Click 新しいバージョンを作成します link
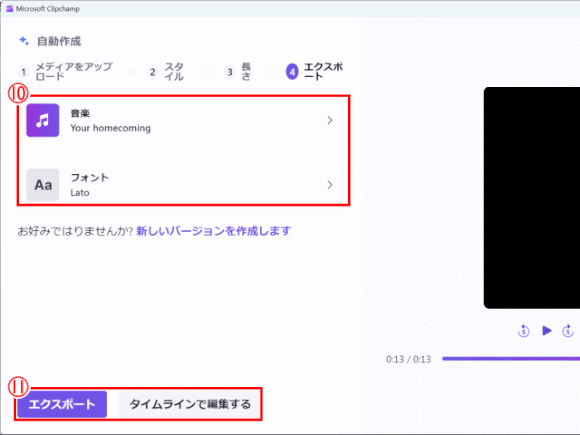This screenshot has width=580, height=435. click(x=213, y=231)
